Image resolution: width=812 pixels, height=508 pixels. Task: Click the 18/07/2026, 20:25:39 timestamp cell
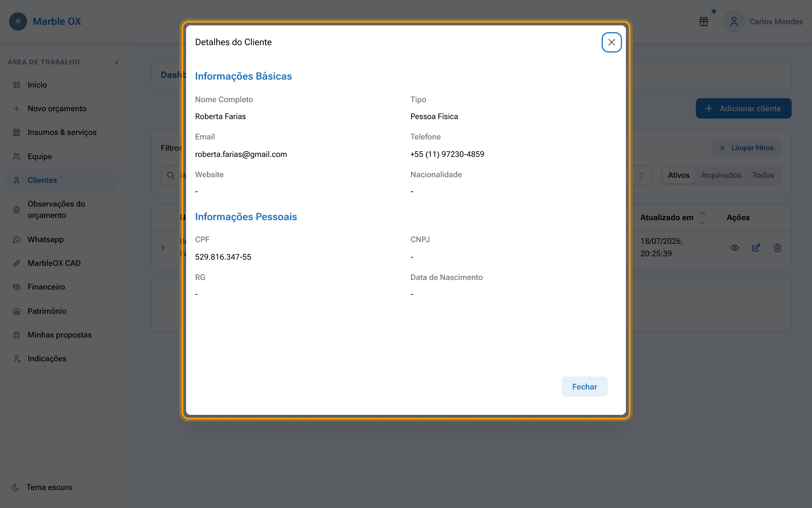pos(661,247)
